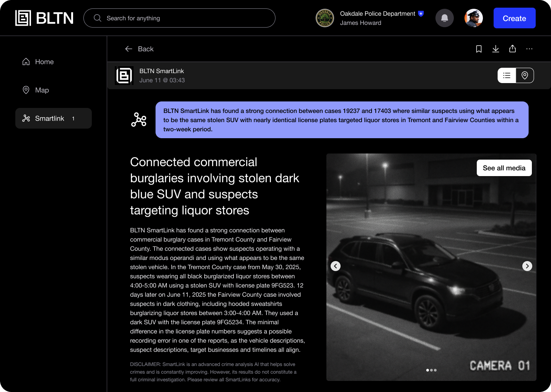Click the Oakdale Police Department name
The image size is (551, 392).
pos(378,13)
